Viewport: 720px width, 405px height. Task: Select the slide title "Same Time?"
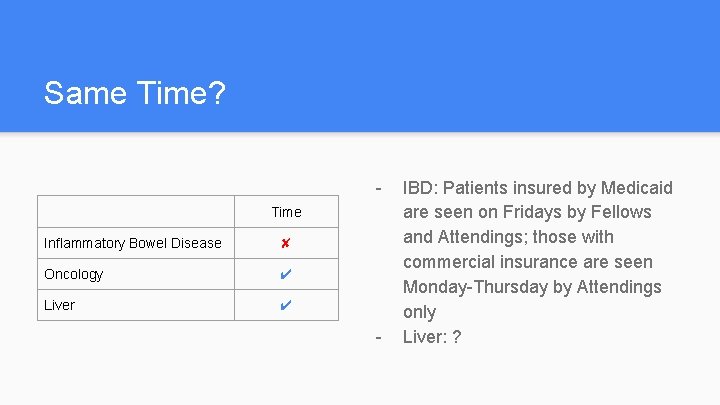pos(135,94)
